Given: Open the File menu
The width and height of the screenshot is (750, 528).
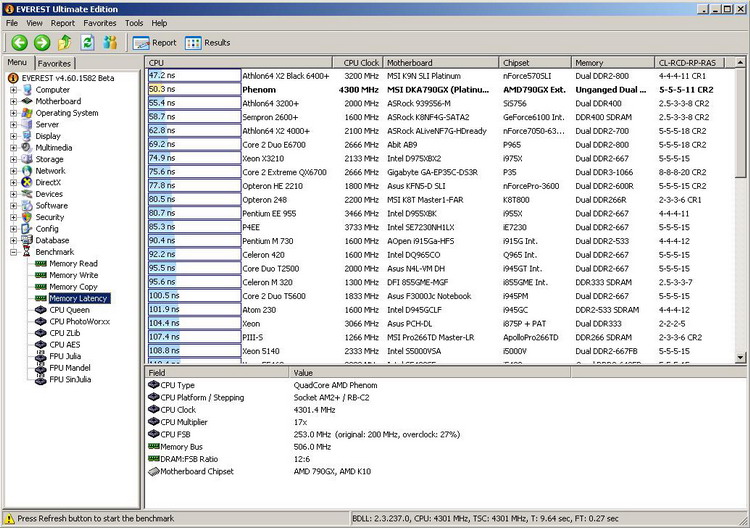Looking at the screenshot, I should click(12, 23).
